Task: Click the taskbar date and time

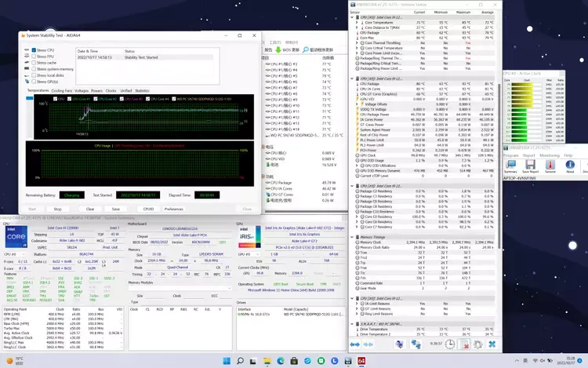Action: [x=565, y=361]
